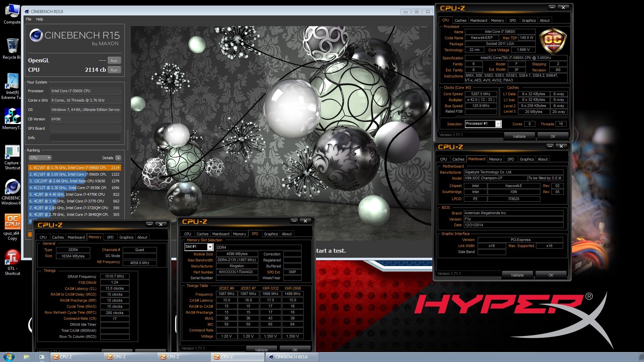
Task: Select ranking row Xeon X5650 1279
Action: [x=74, y=181]
